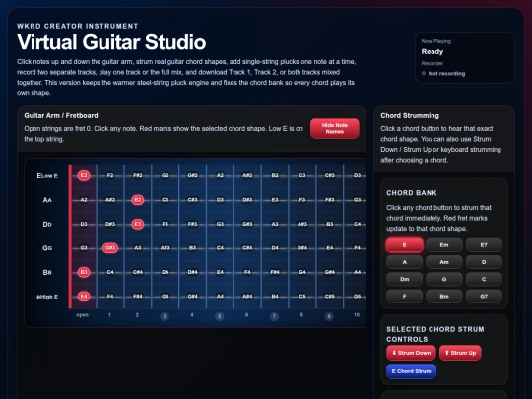Pluck A#2 on the Low E string
532x399 pixels.
247,175
